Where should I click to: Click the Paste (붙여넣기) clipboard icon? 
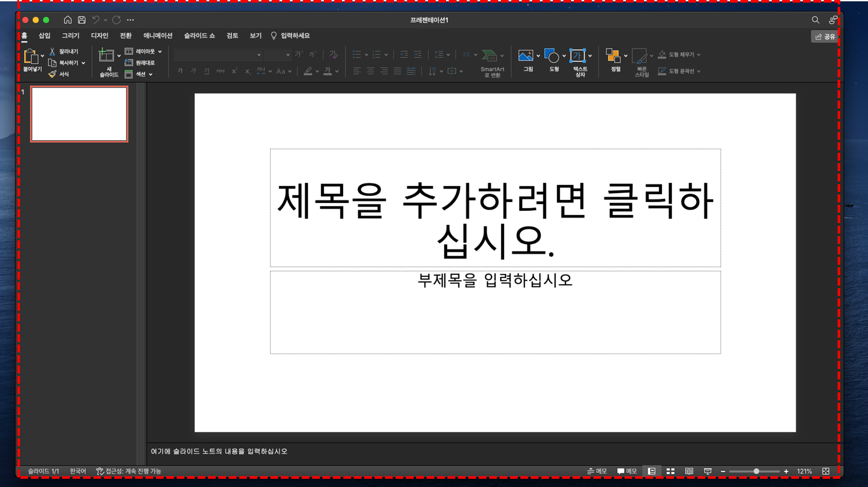(x=31, y=56)
